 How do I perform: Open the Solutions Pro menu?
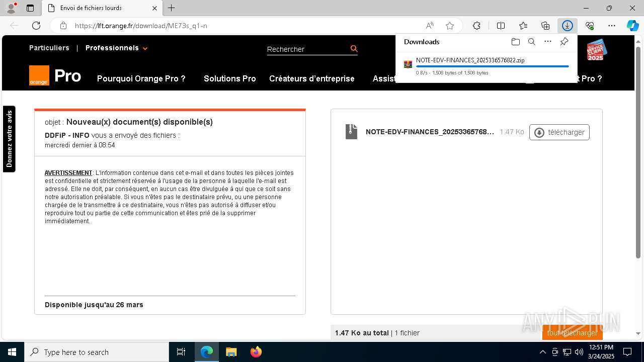coord(229,78)
